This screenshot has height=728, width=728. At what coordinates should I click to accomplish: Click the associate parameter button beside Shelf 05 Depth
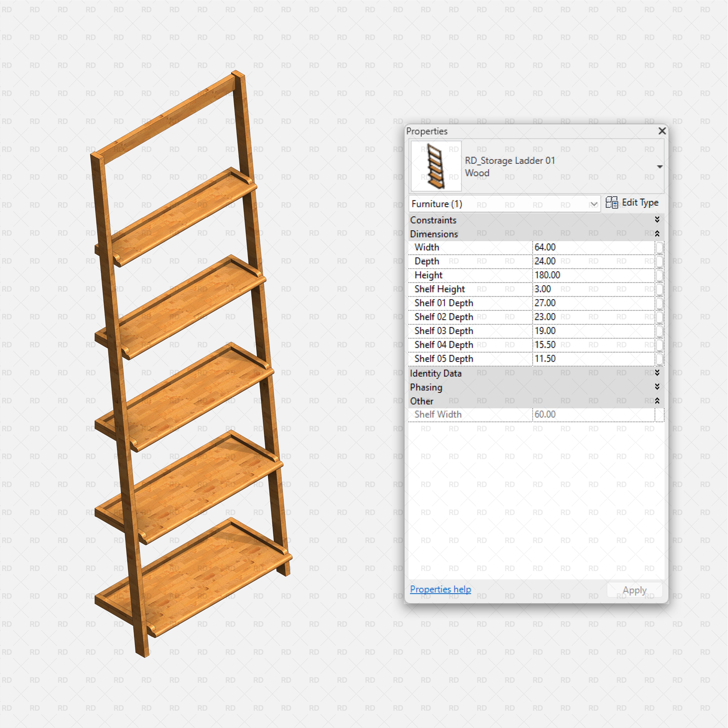click(x=660, y=358)
